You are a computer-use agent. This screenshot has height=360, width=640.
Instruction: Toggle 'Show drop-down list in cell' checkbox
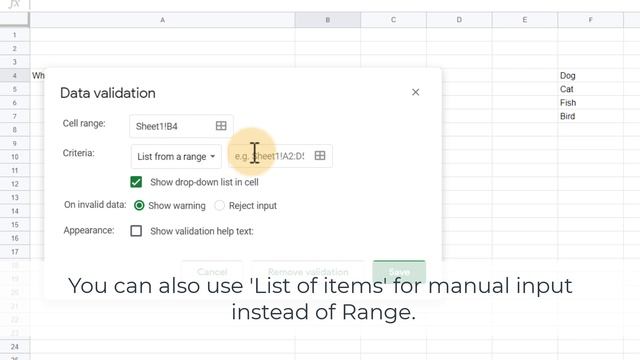(136, 182)
